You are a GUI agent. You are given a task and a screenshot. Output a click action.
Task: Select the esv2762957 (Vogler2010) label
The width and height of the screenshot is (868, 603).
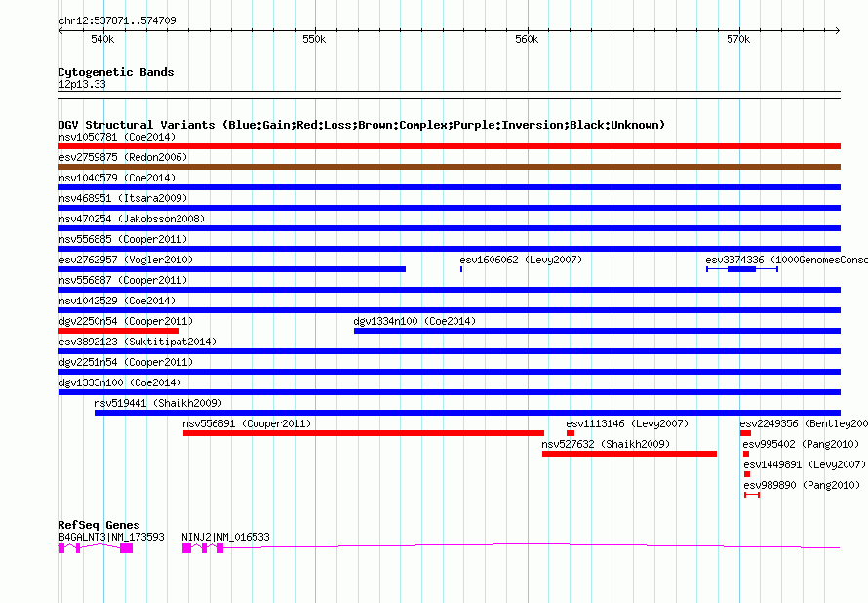coord(126,260)
